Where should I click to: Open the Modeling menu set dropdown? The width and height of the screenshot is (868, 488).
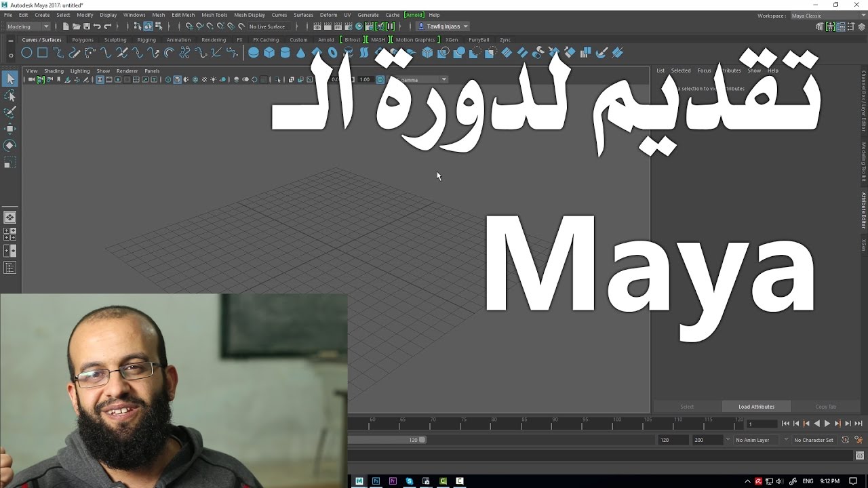coord(28,26)
